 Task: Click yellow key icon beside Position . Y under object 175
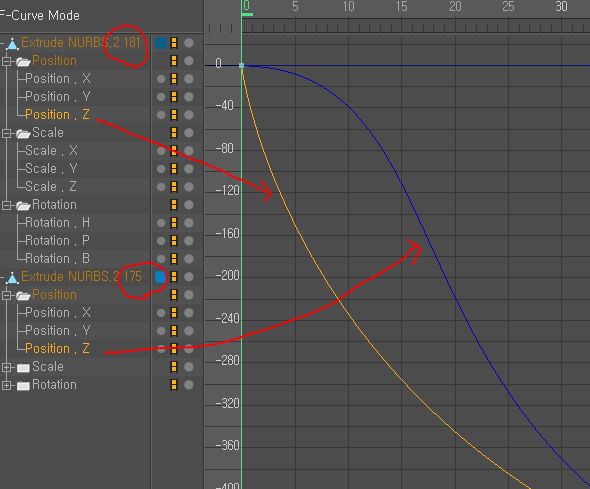tap(173, 331)
